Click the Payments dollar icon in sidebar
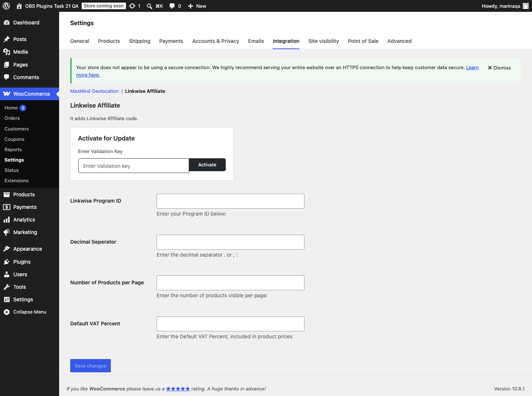532x396 pixels. coord(7,207)
